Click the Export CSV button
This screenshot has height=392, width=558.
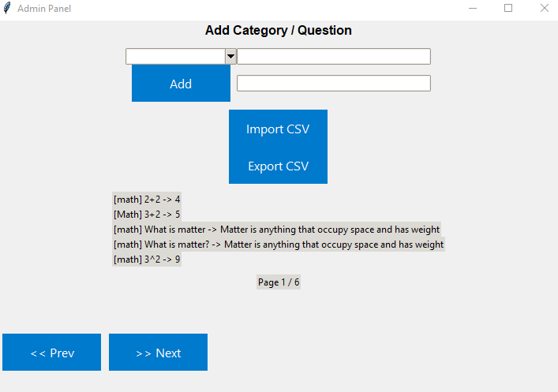pos(278,166)
